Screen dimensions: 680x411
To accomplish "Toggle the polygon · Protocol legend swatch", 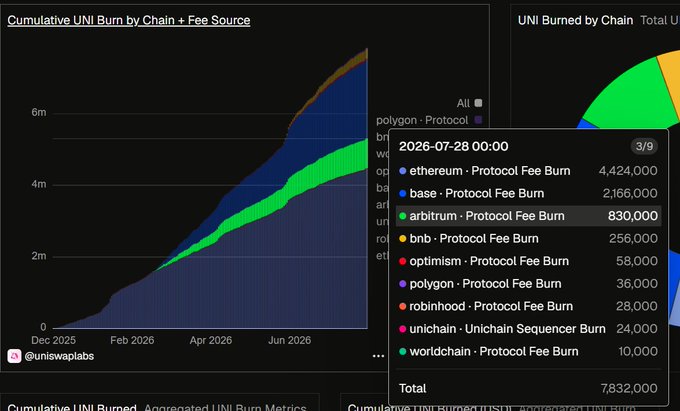I will point(478,120).
